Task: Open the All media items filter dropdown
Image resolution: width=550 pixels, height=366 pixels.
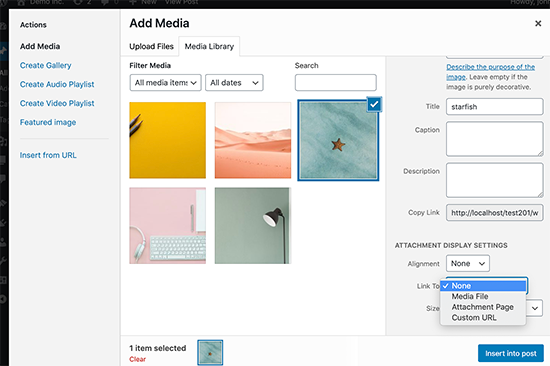Action: pyautogui.click(x=166, y=83)
